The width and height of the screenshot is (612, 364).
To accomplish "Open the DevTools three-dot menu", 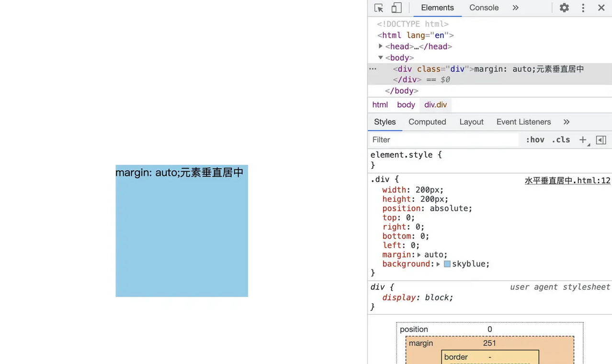I will click(583, 8).
